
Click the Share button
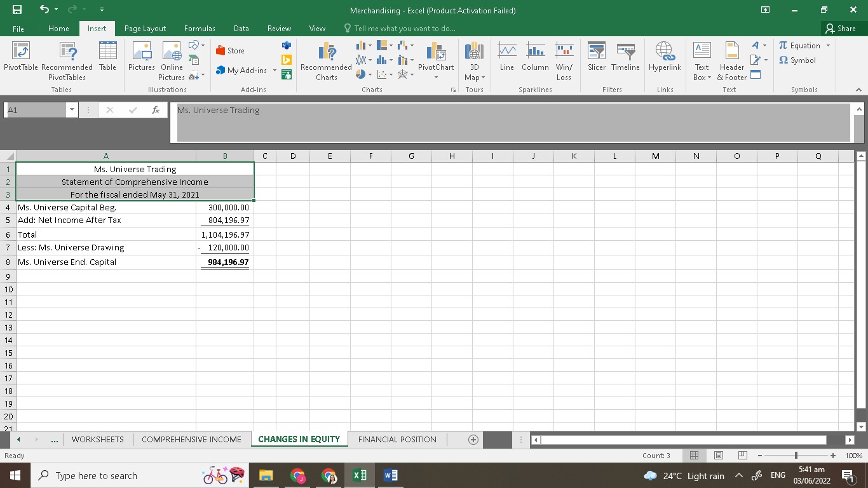[x=840, y=29]
